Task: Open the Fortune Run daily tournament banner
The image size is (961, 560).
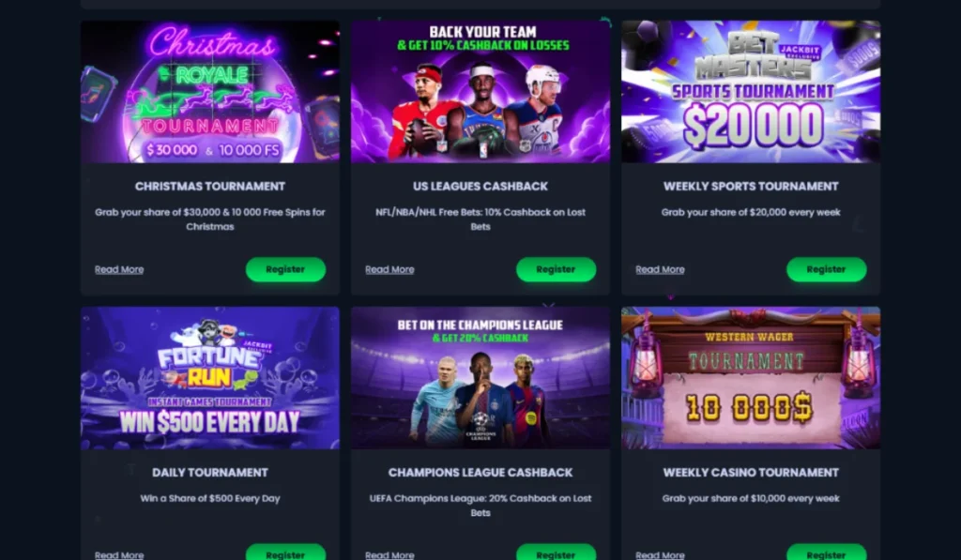Action: (210, 378)
